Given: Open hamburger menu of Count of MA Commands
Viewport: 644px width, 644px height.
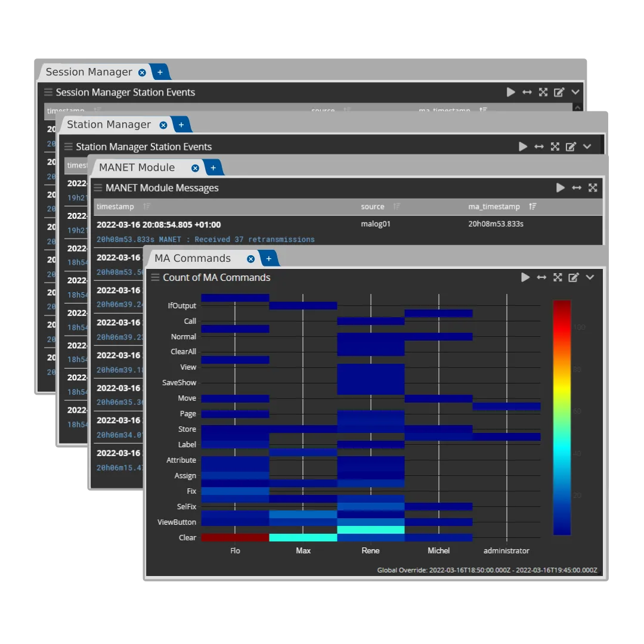Looking at the screenshot, I should pos(155,277).
